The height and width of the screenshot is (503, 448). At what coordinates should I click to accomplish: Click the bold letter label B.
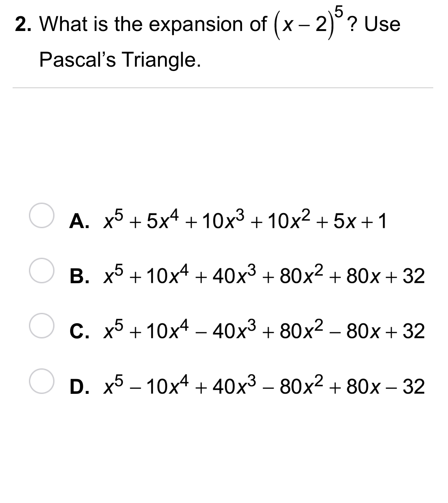tap(79, 276)
